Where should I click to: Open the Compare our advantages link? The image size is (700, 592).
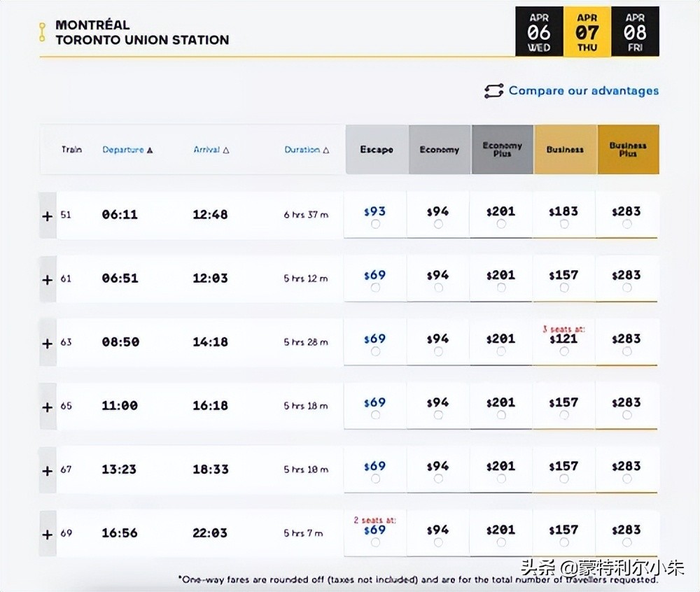583,91
